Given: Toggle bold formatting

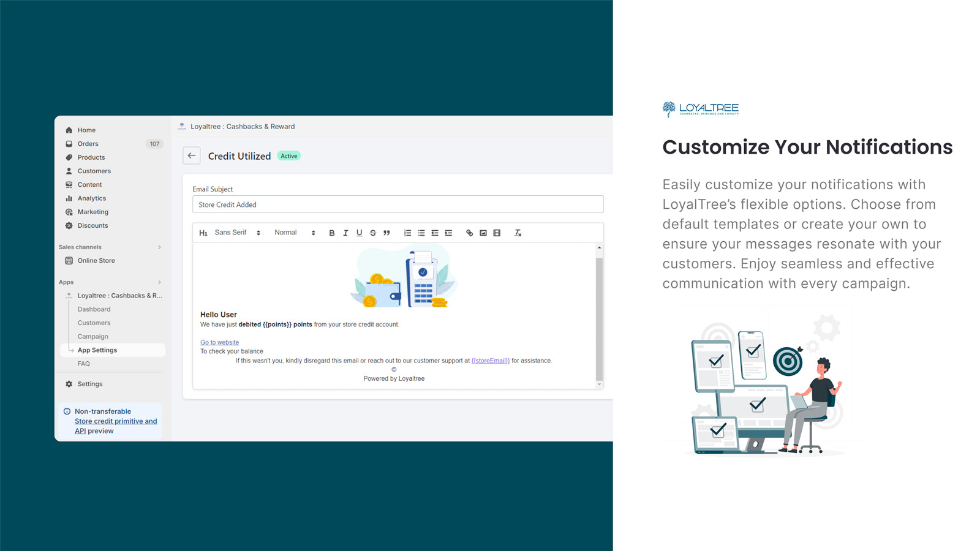Looking at the screenshot, I should pos(332,233).
